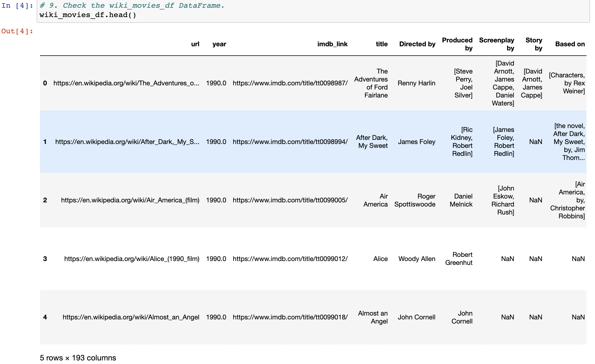The width and height of the screenshot is (595, 364).
Task: Open the Wikipedia link for Air_America_(film)
Action: click(131, 200)
